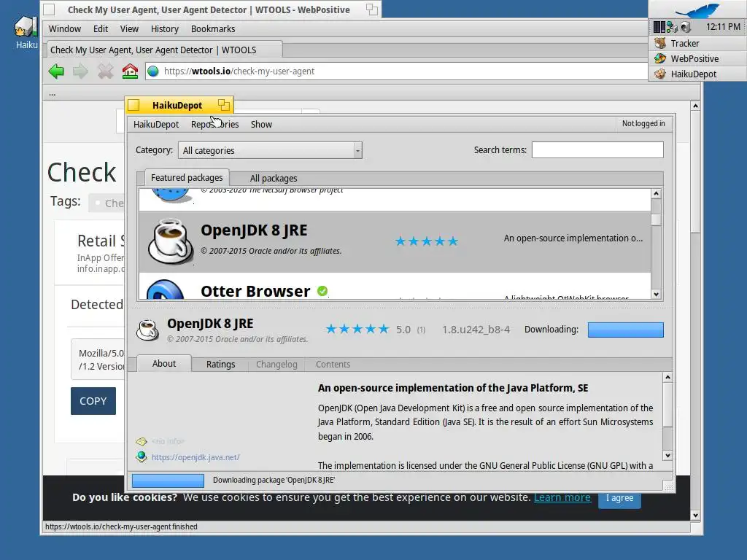Click the small OpenJDK icon in details header
The height and width of the screenshot is (560, 747).
147,330
